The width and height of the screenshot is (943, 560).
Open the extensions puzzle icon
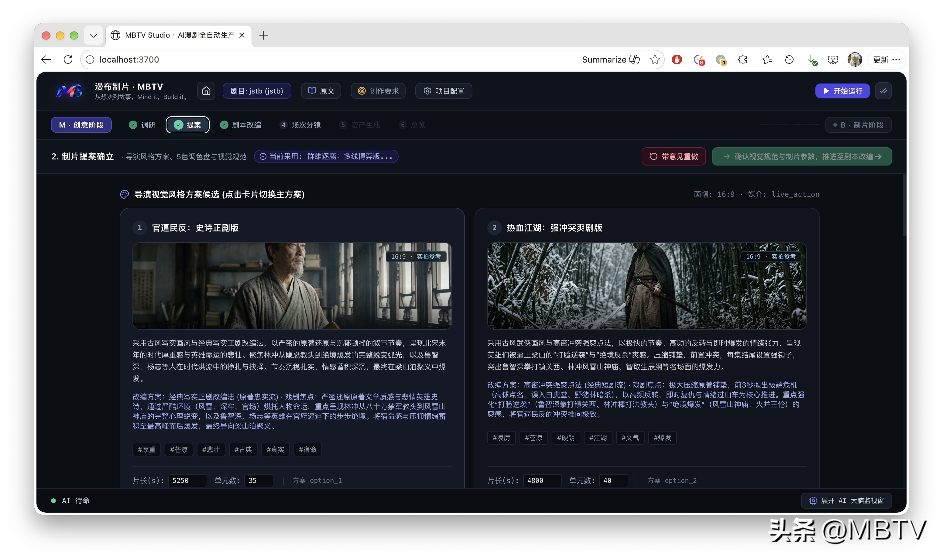pos(742,60)
